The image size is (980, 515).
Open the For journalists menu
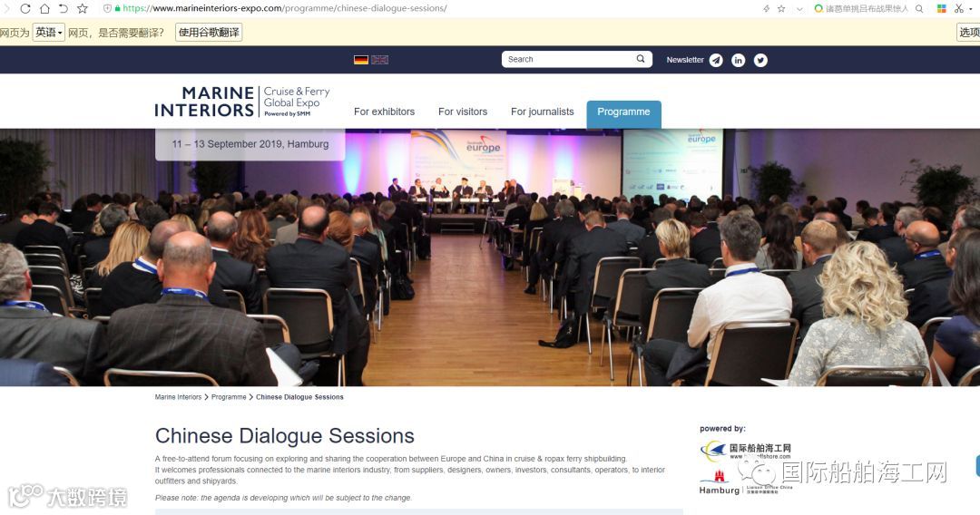click(x=543, y=112)
